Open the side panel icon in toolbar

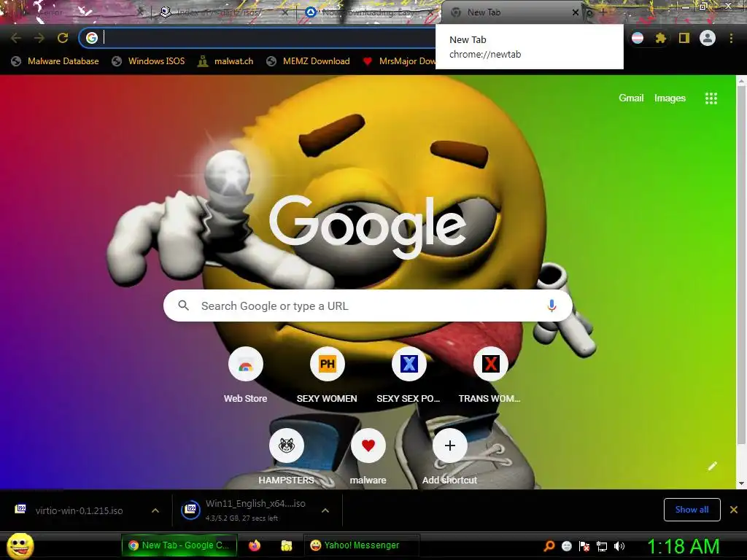click(684, 38)
